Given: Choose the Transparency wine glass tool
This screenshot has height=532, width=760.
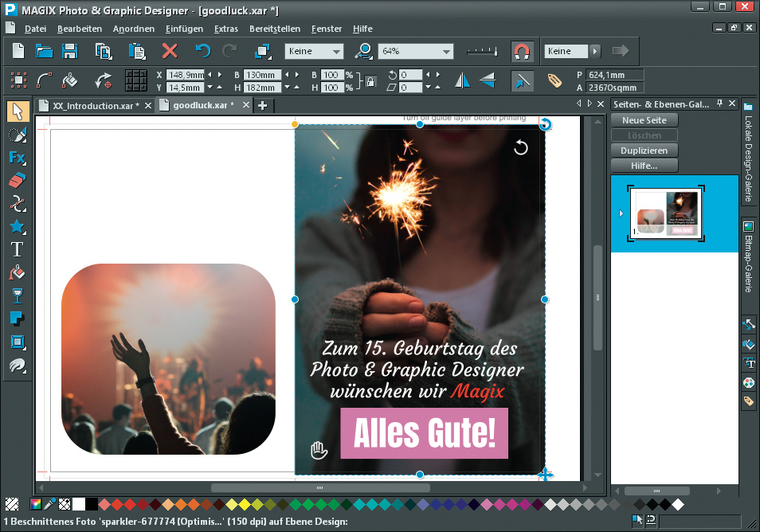Looking at the screenshot, I should point(17,296).
